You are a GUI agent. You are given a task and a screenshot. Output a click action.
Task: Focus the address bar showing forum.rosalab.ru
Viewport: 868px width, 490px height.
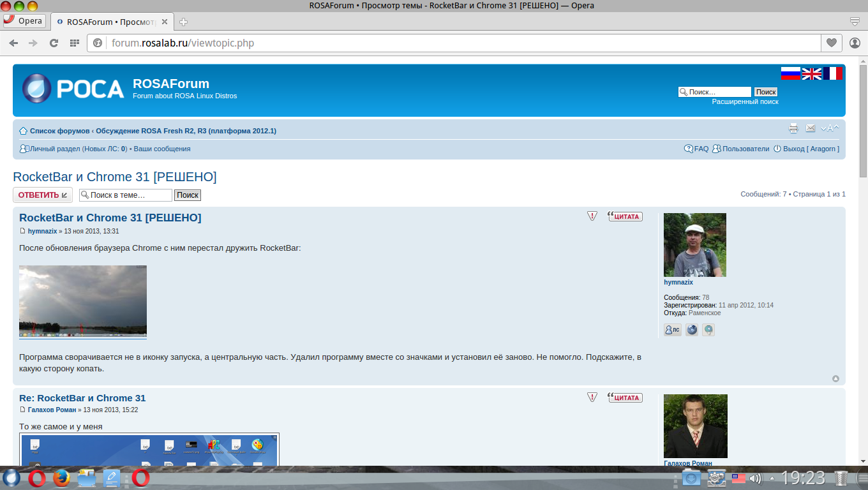pos(454,43)
